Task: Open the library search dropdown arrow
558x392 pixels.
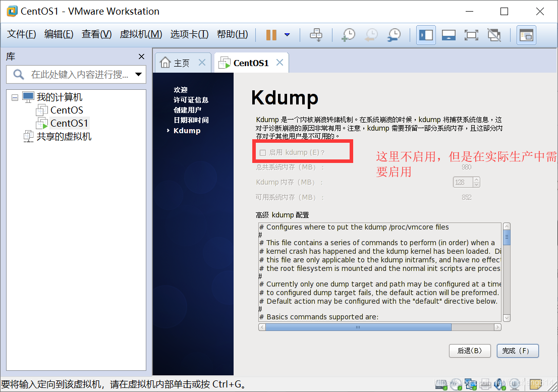Action: pyautogui.click(x=138, y=74)
